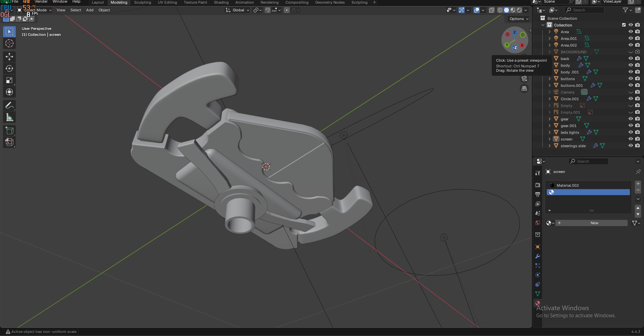Collapse the Collection tree
This screenshot has width=644, height=336.
click(543, 25)
